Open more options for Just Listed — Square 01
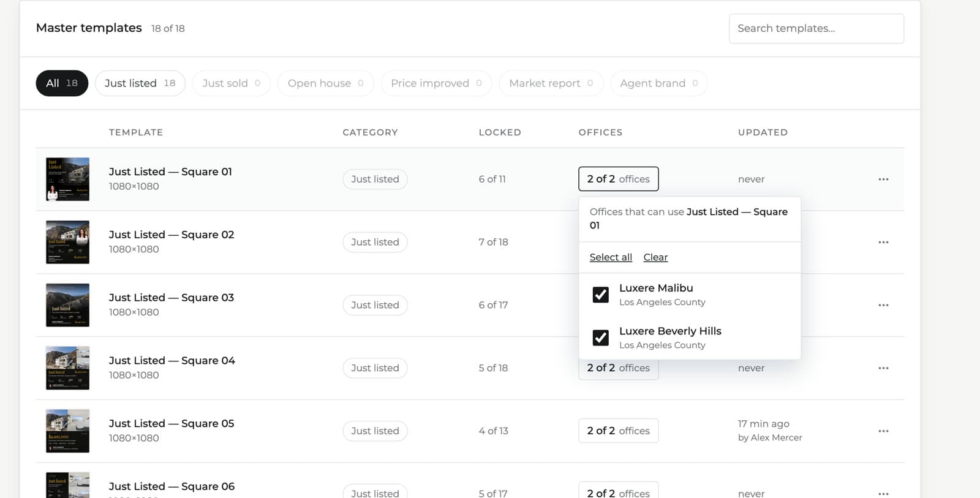 (x=883, y=179)
